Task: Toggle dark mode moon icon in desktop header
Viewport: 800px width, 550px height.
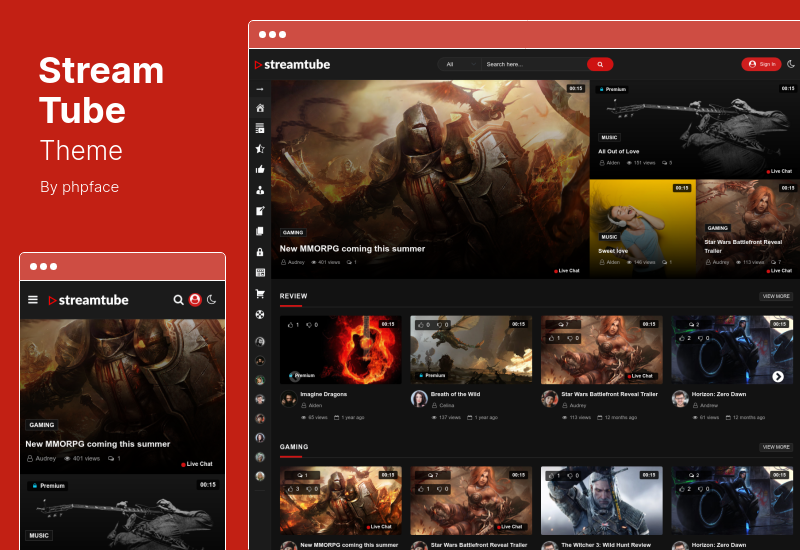Action: (x=791, y=64)
